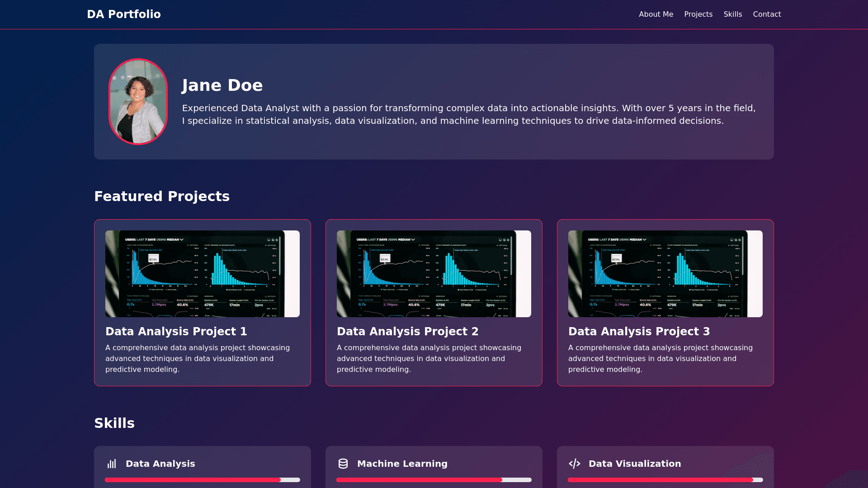Image resolution: width=868 pixels, height=488 pixels.
Task: View the Data Analysis Project 2 dashboard image
Action: tap(434, 274)
